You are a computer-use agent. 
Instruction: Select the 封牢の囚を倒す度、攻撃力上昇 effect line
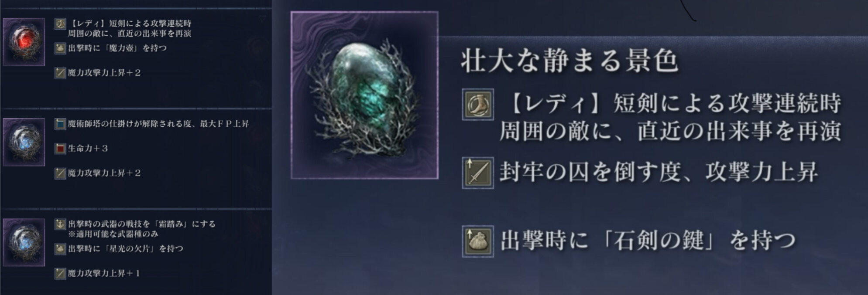[x=659, y=172]
